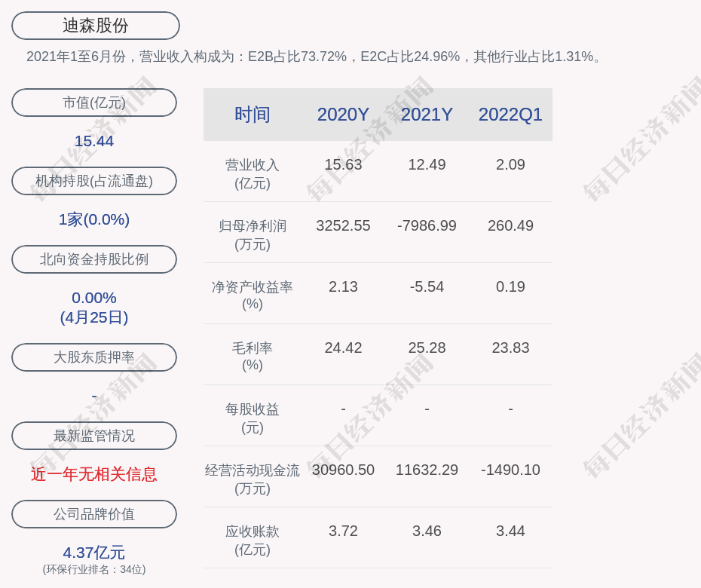Screen dimensions: 701x588
Task: Click the 净资产收益率(%) row label
Action: click(253, 295)
